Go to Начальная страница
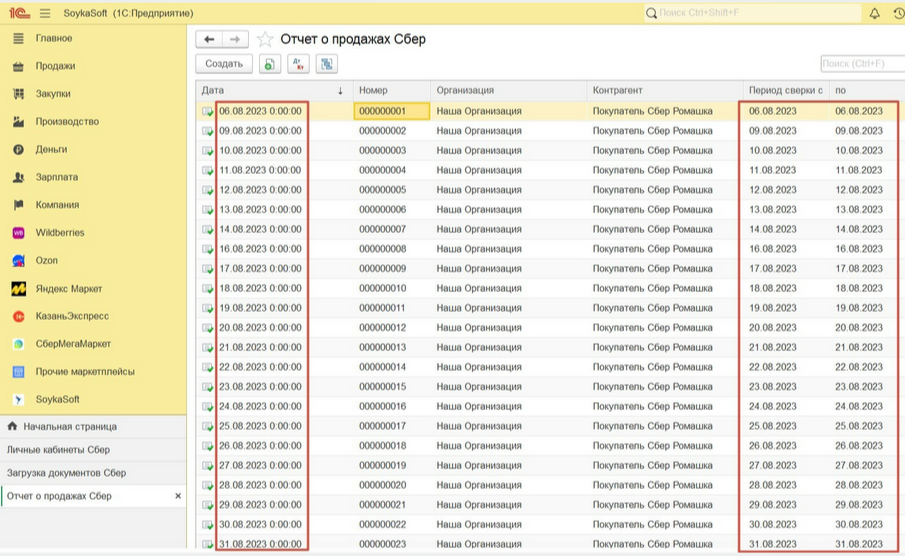 (x=70, y=426)
